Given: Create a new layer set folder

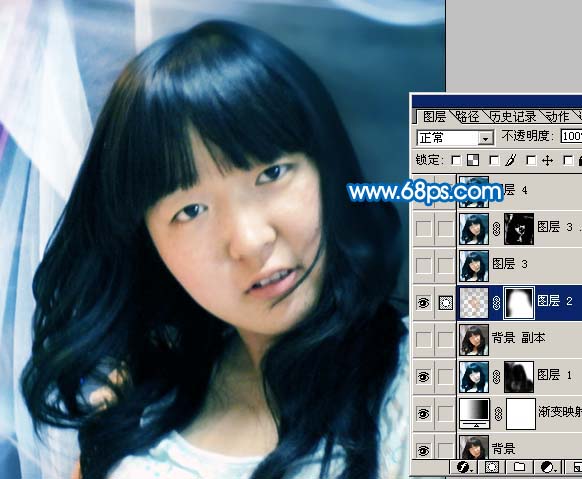Looking at the screenshot, I should tap(519, 467).
